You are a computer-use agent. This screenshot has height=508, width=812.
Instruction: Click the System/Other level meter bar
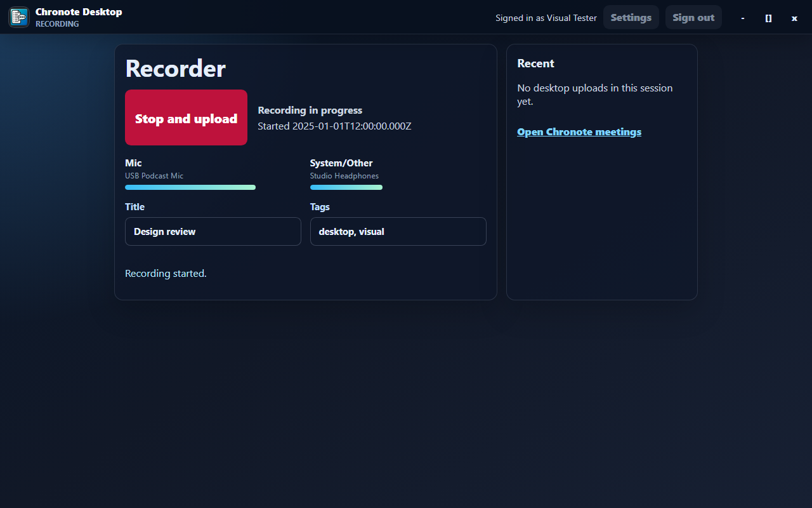(346, 187)
